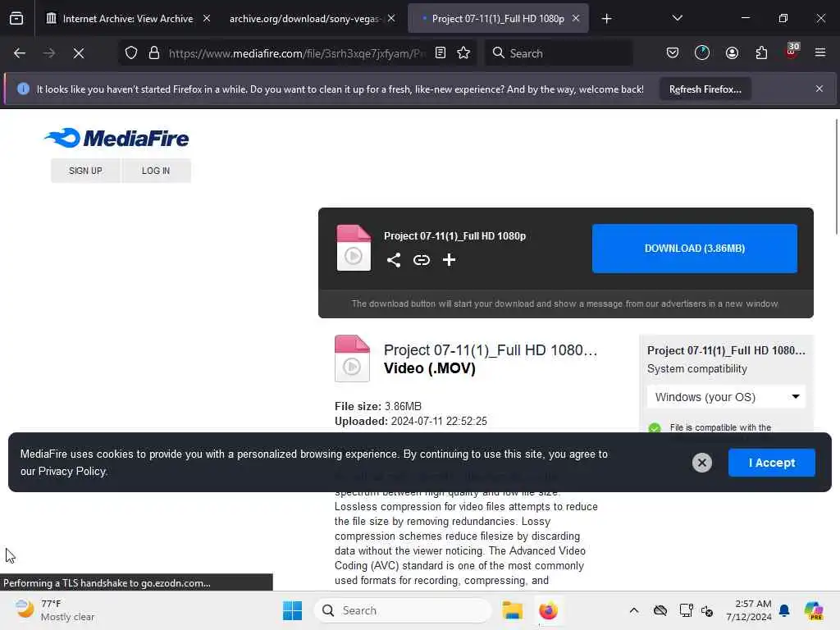Click the page vertical scrollbar

point(836,177)
